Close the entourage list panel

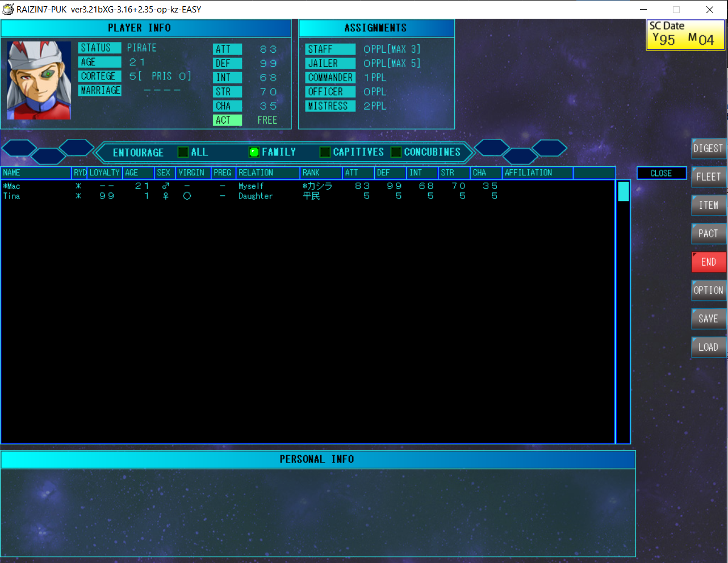[661, 173]
